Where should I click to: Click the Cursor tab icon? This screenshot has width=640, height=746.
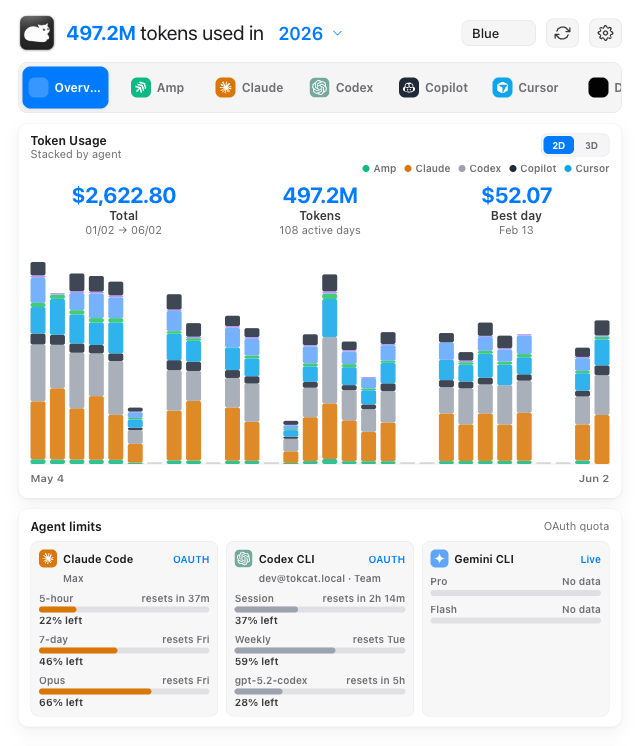(502, 88)
